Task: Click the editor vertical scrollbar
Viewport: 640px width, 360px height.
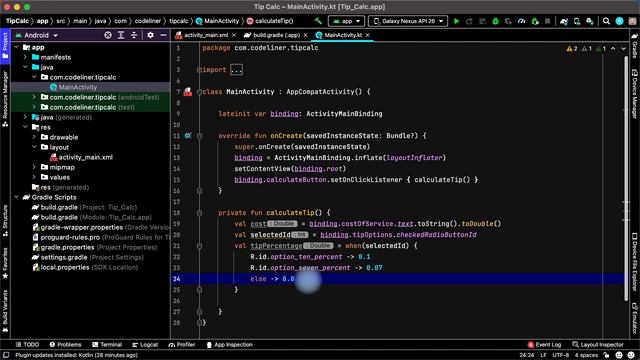Action: tap(626, 178)
